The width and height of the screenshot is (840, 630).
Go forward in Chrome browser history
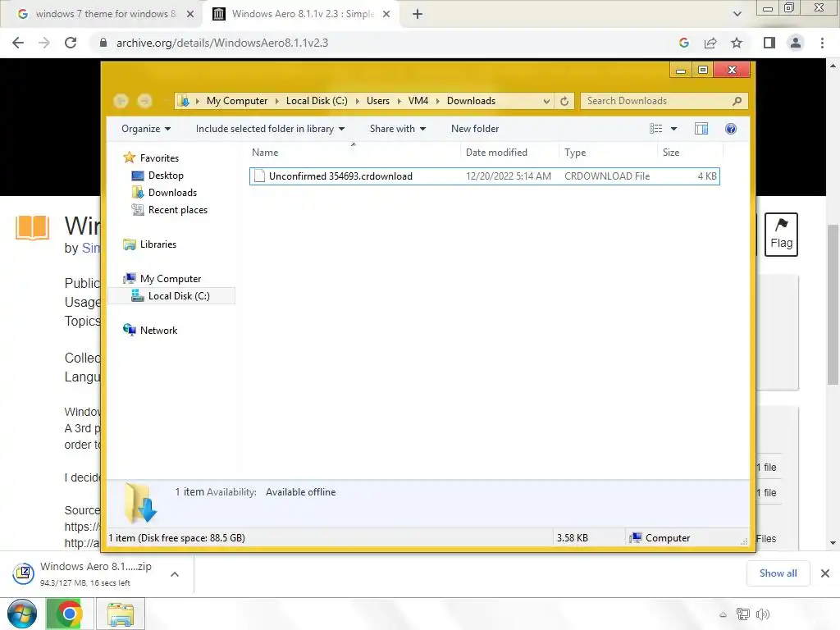click(44, 43)
